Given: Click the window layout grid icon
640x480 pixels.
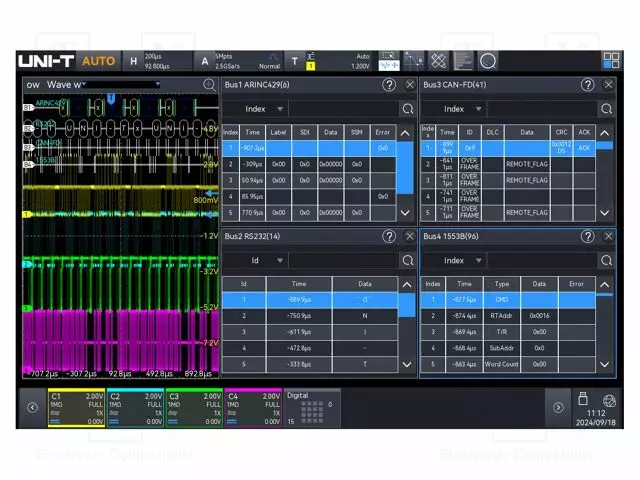Looking at the screenshot, I should point(610,61).
